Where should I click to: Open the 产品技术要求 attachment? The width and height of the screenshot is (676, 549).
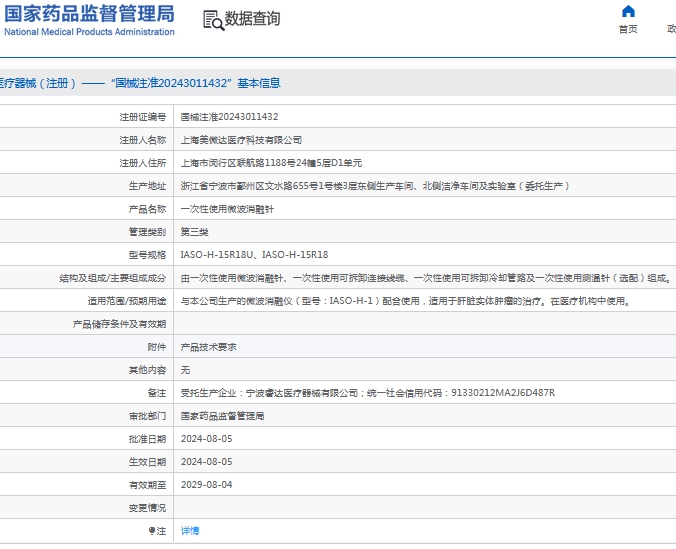tap(208, 347)
